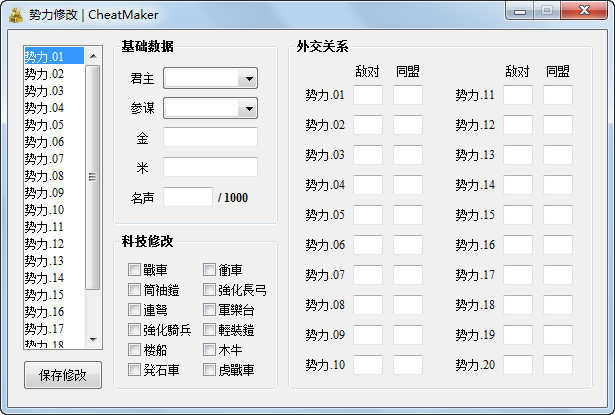
Task: Open the 君主 dropdown
Action: tap(248, 78)
